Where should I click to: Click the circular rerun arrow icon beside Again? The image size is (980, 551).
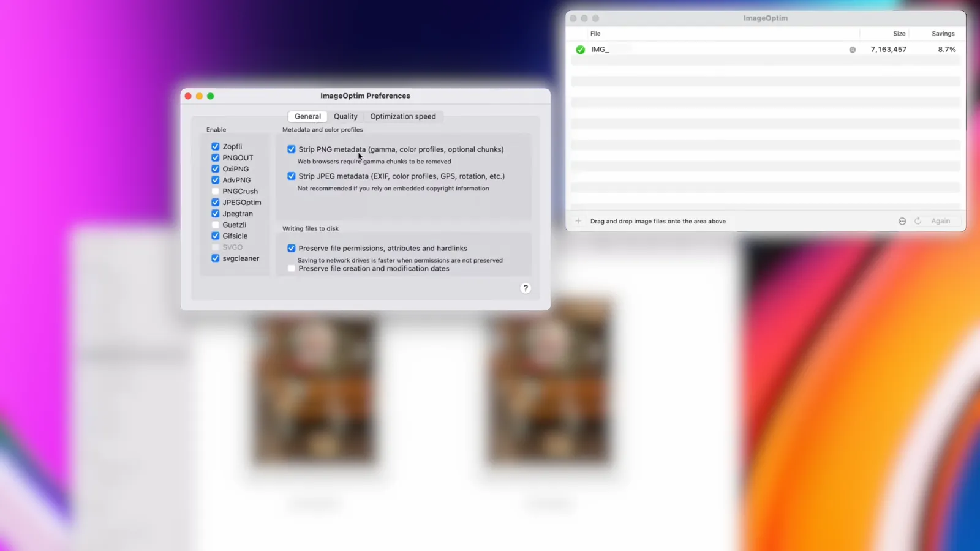pos(918,221)
